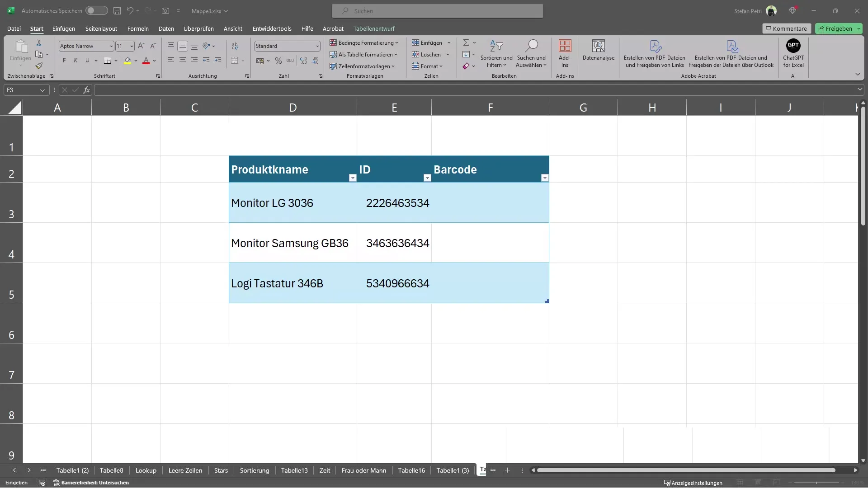
Task: Expand Als Tabelle formatieren menu
Action: [363, 55]
